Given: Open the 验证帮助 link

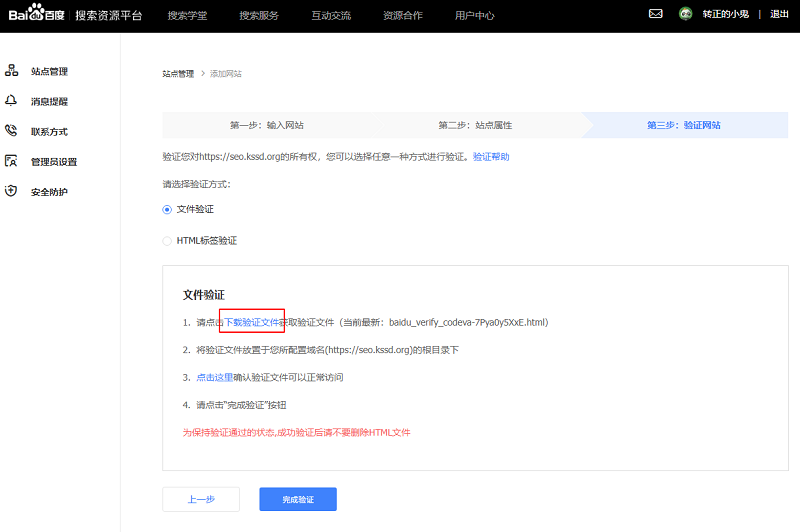Looking at the screenshot, I should [491, 157].
